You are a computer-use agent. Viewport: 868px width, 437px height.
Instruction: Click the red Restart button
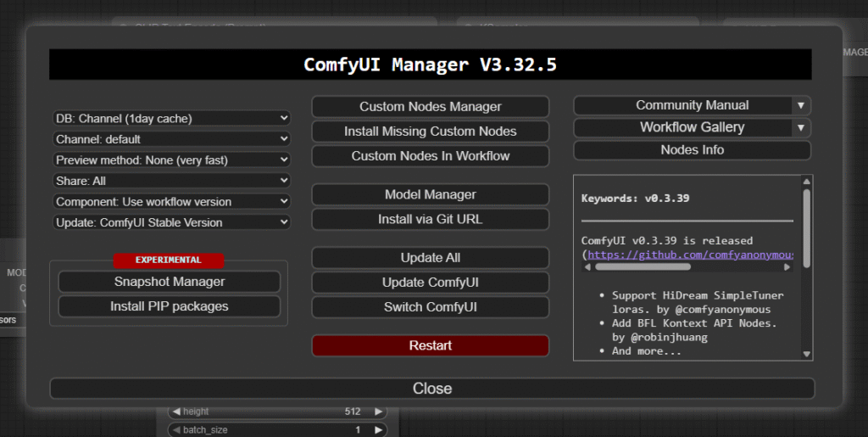pos(430,345)
